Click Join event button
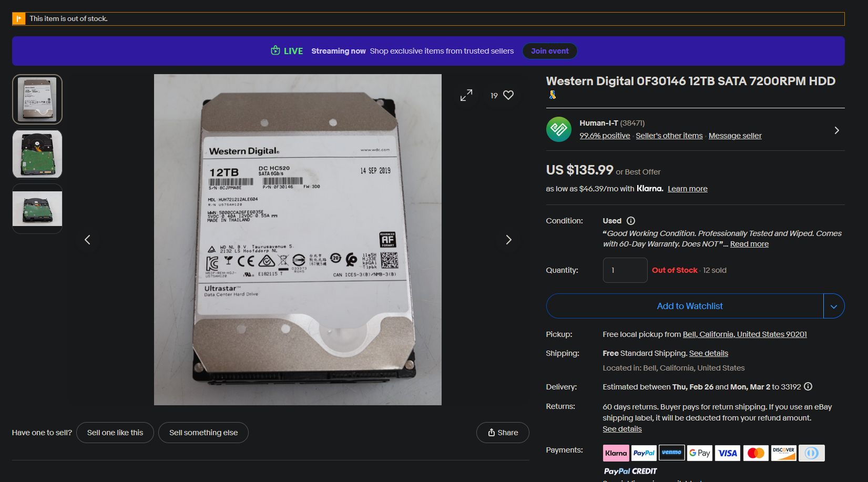The width and height of the screenshot is (868, 482). (x=550, y=51)
